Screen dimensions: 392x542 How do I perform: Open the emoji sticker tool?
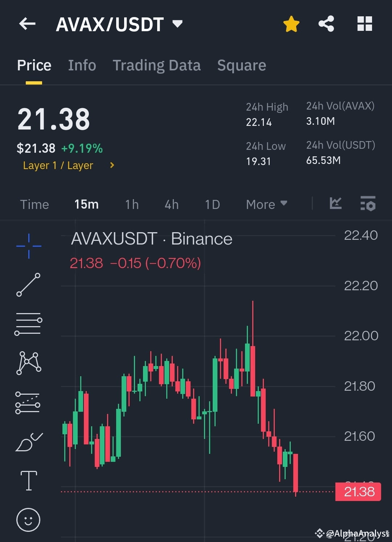[28, 520]
